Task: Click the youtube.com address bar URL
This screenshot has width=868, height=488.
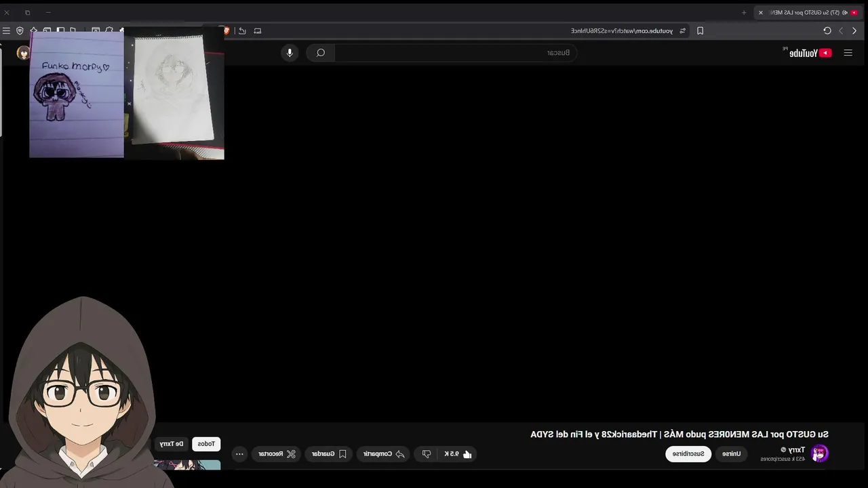Action: tap(622, 30)
